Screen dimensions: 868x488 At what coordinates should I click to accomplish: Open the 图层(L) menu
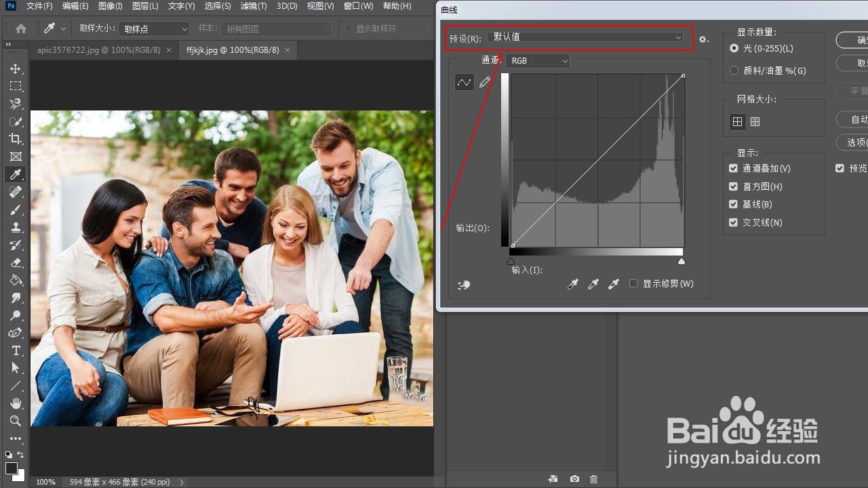[x=145, y=6]
